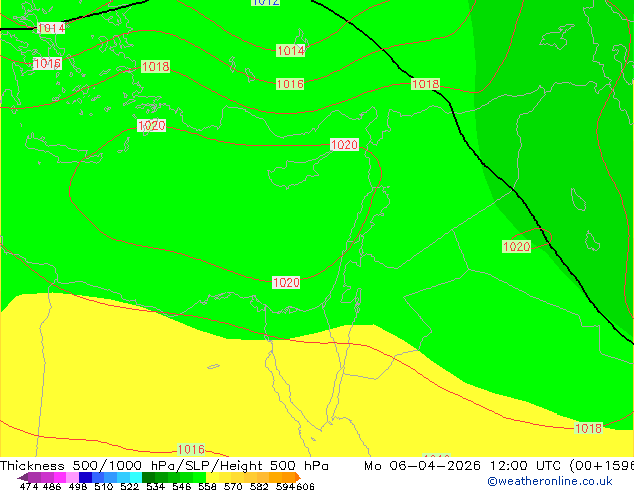Click the '1016' isobar label over the yellow area

click(x=191, y=449)
